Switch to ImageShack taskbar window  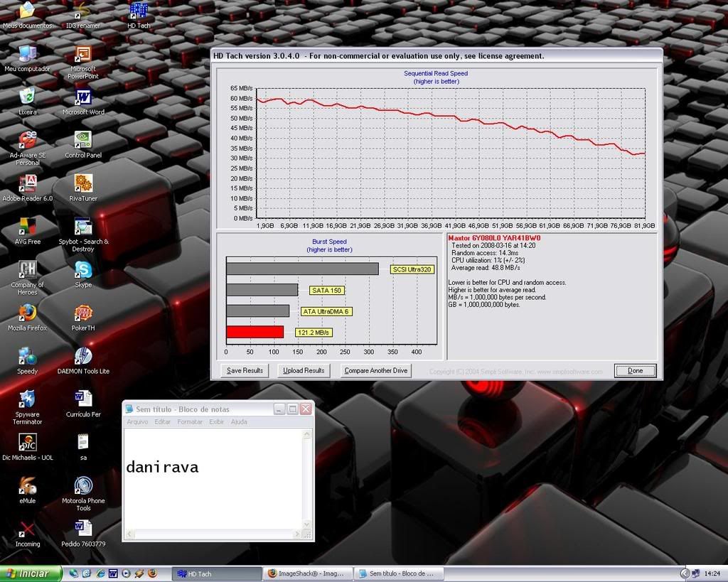coord(307,573)
